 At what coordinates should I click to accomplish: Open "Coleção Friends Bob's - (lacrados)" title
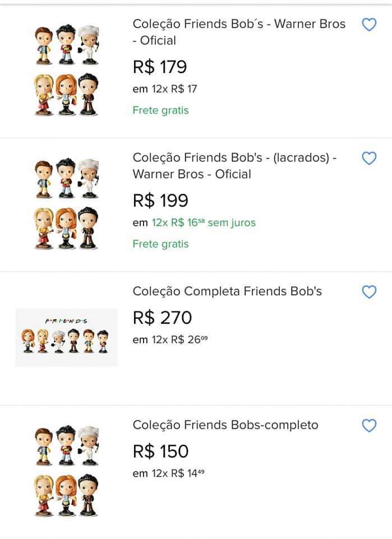(x=234, y=166)
